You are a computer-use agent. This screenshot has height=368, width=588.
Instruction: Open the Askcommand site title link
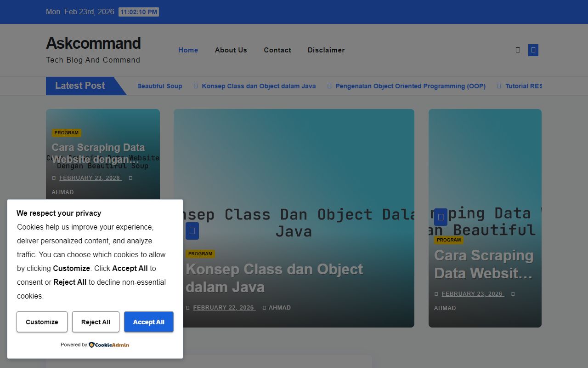pos(93,43)
